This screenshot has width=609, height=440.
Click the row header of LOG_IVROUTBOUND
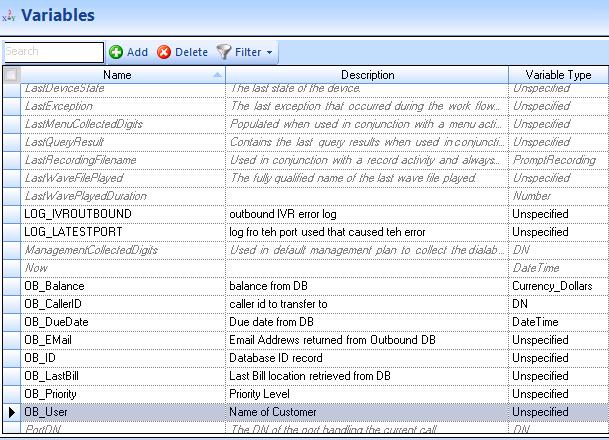12,214
